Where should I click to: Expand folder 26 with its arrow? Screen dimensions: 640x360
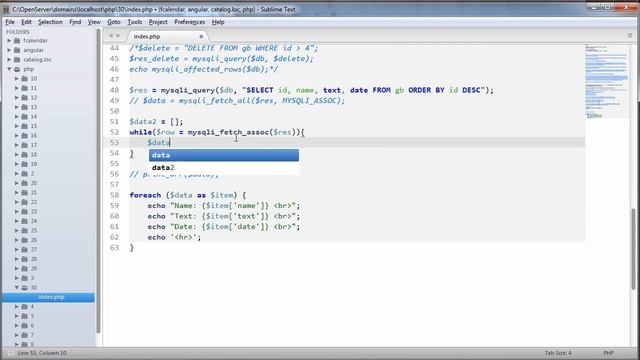click(17, 240)
